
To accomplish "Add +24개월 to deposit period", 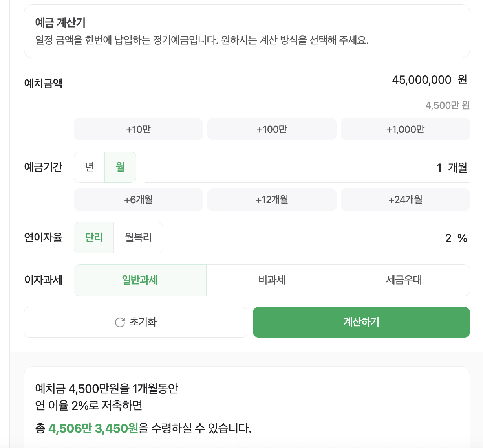I will click(405, 200).
